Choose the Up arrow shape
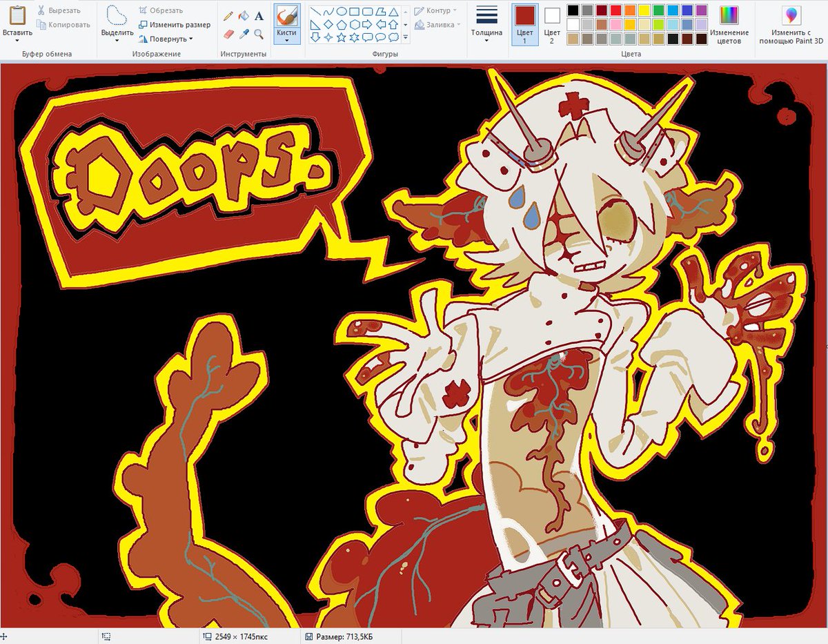The height and width of the screenshot is (644, 828). 393,24
